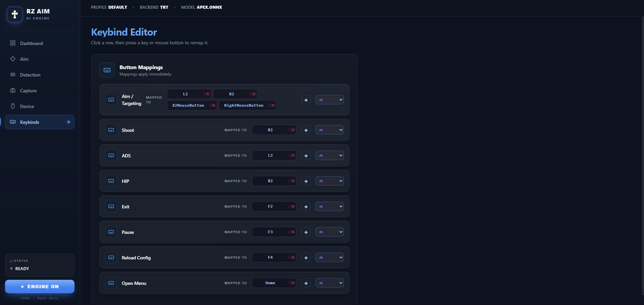Image resolution: width=644 pixels, height=305 pixels.
Task: Select the Keybinds sidebar item
Action: 40,122
